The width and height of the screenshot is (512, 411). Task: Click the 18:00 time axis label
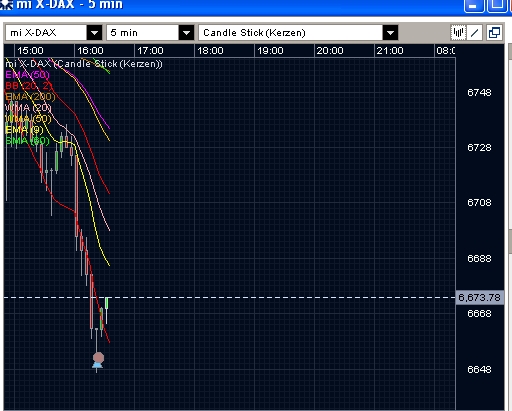click(x=210, y=51)
